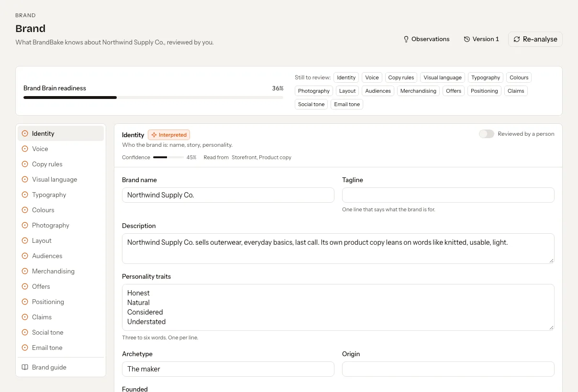This screenshot has height=392, width=578.
Task: Click the 36% readiness value
Action: click(278, 88)
